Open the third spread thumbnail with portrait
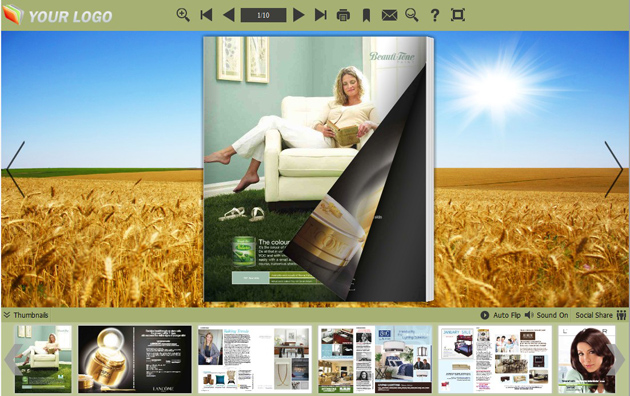Viewport: 630px width, 396px height. coord(255,359)
